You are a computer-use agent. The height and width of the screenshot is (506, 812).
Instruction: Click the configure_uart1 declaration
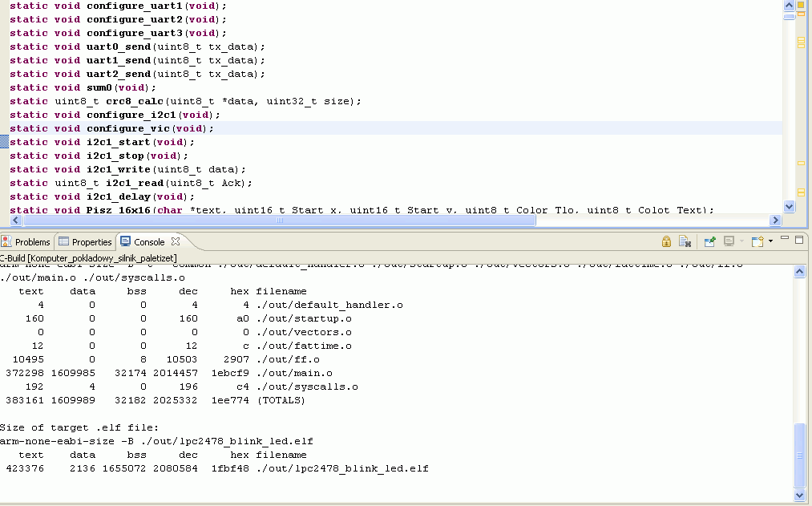(x=118, y=6)
